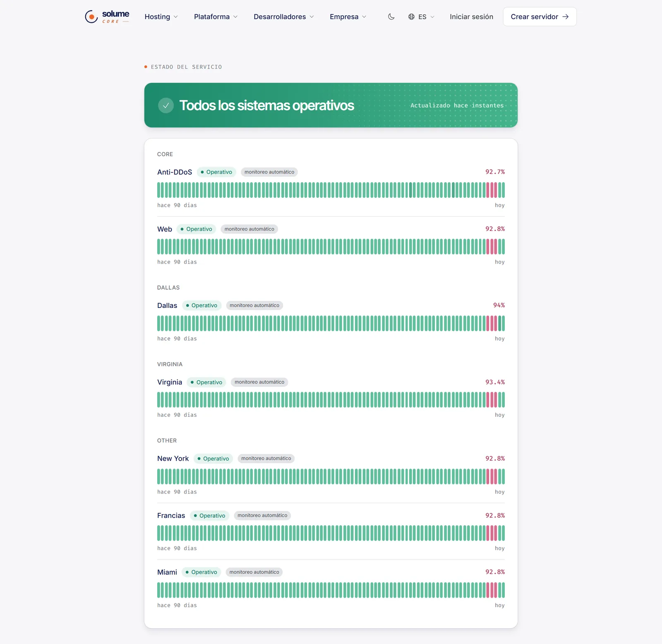662x644 pixels.
Task: Click the Iniciar sesión link
Action: click(x=471, y=17)
